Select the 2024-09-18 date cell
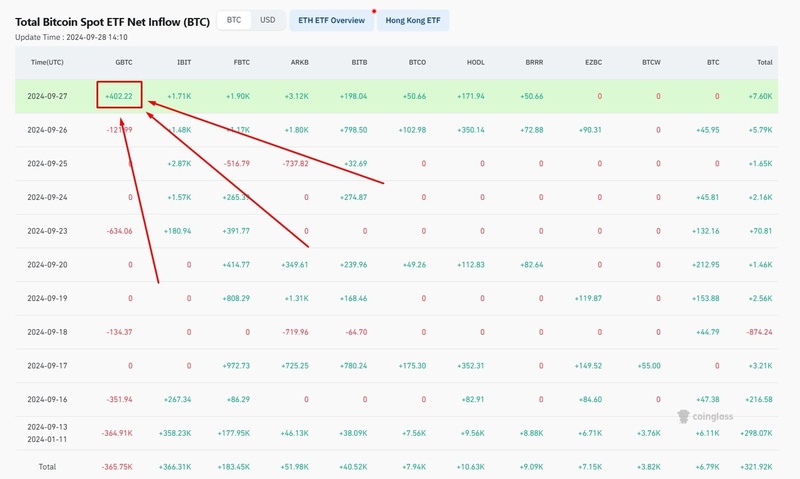The height and width of the screenshot is (479, 800). point(47,332)
